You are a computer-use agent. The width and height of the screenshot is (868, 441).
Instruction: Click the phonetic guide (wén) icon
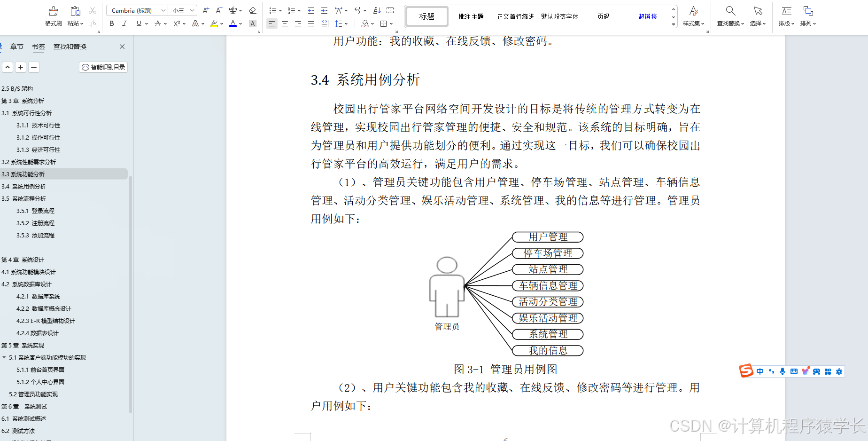click(233, 10)
